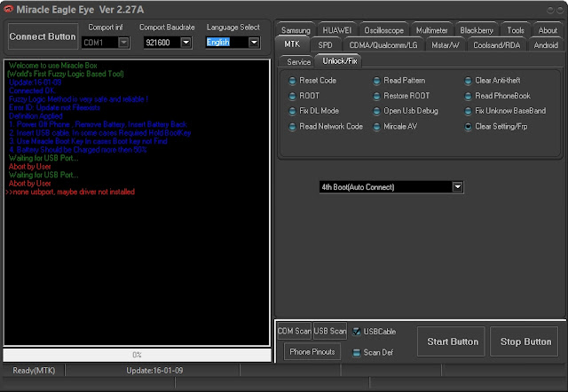Expand the Comport Baudrate 921600 dropdown

tap(185, 43)
